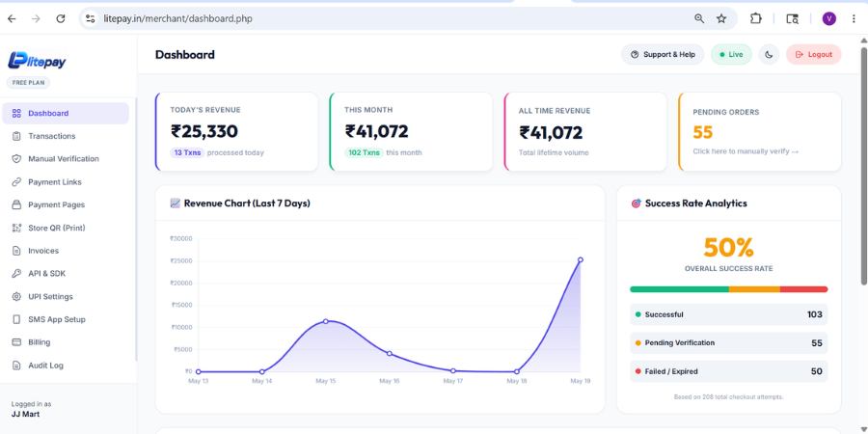
Task: Bookmark this page with the star icon
Action: pos(721,19)
